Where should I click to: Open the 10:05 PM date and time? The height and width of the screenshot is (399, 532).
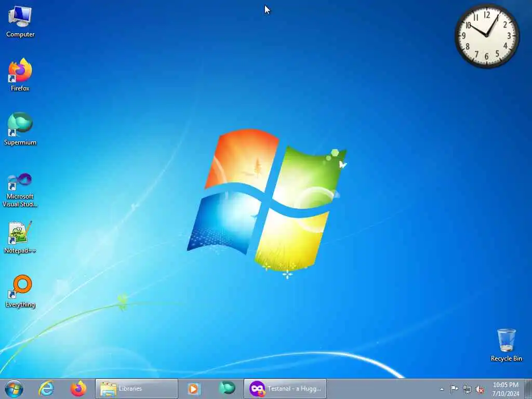[x=506, y=389]
